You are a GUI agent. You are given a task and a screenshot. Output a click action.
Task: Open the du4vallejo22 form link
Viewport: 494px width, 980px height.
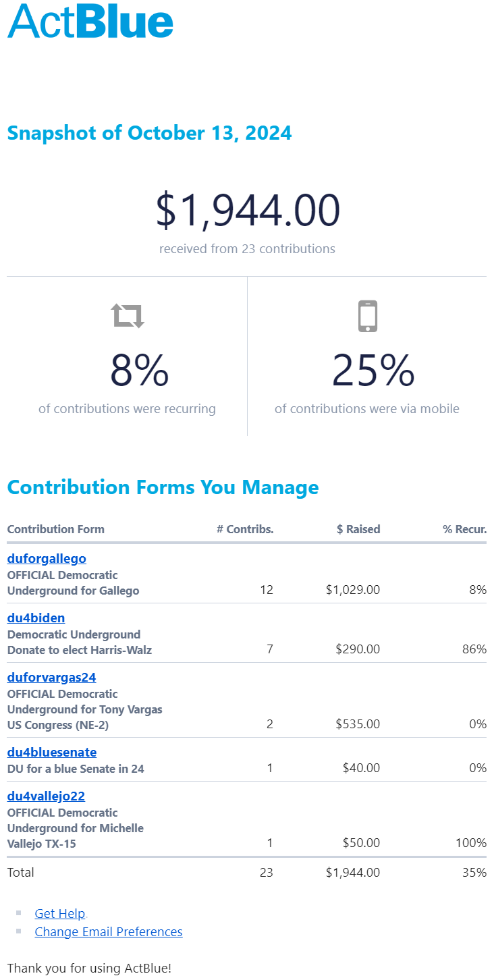[46, 796]
